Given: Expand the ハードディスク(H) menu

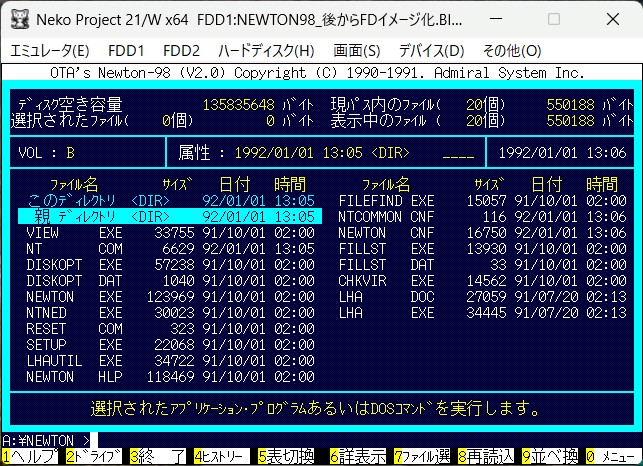Looking at the screenshot, I should [x=266, y=50].
